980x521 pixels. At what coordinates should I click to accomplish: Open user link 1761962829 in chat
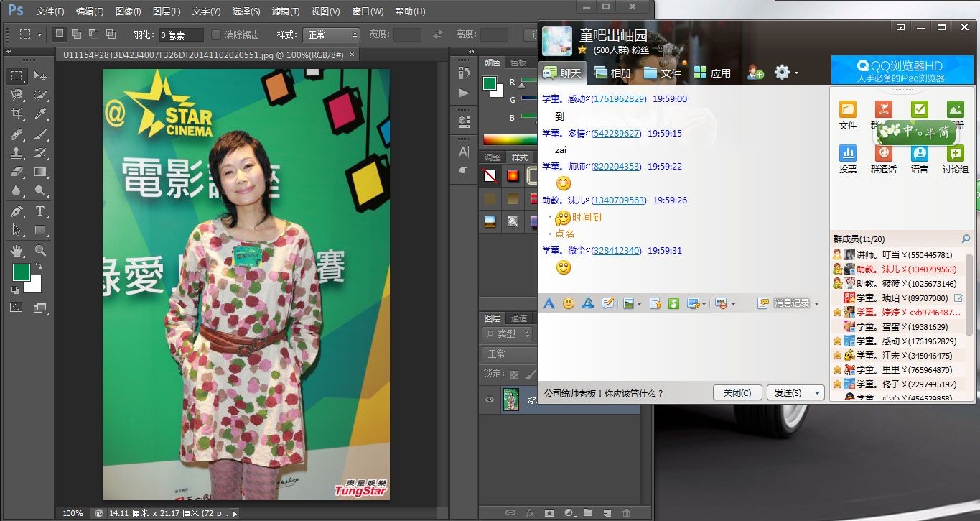(x=618, y=99)
